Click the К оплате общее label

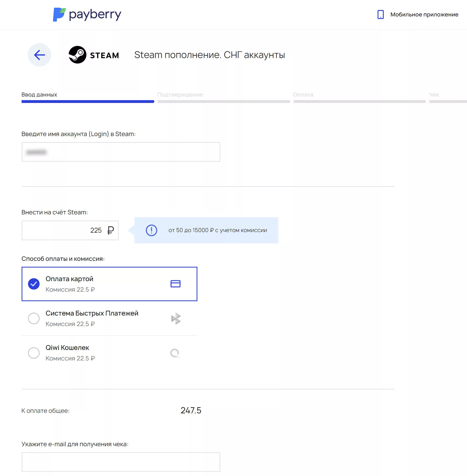pyautogui.click(x=45, y=411)
